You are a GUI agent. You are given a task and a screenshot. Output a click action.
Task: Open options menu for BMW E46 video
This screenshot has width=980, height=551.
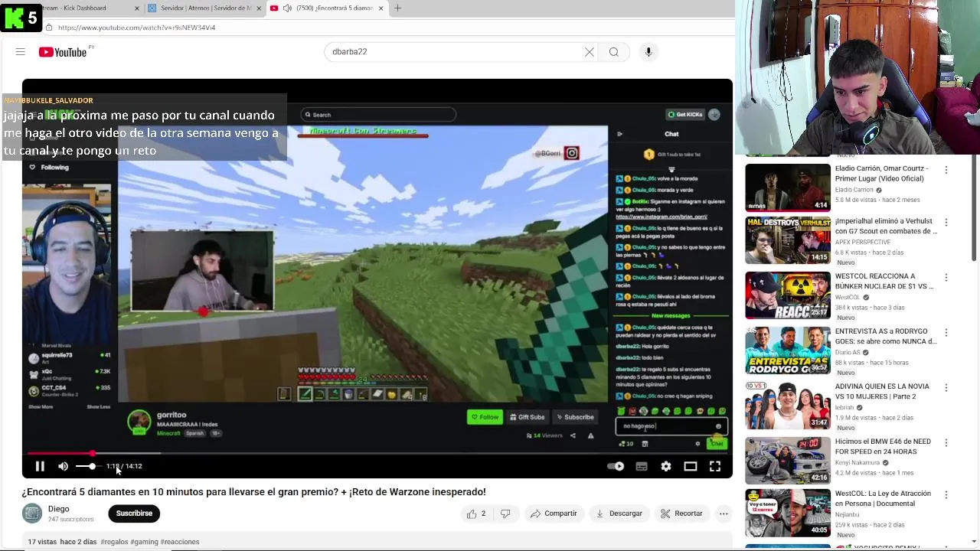tap(946, 443)
